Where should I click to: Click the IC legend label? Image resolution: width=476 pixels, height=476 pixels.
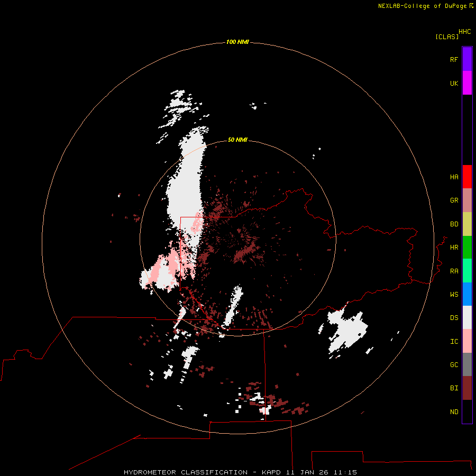click(x=454, y=342)
